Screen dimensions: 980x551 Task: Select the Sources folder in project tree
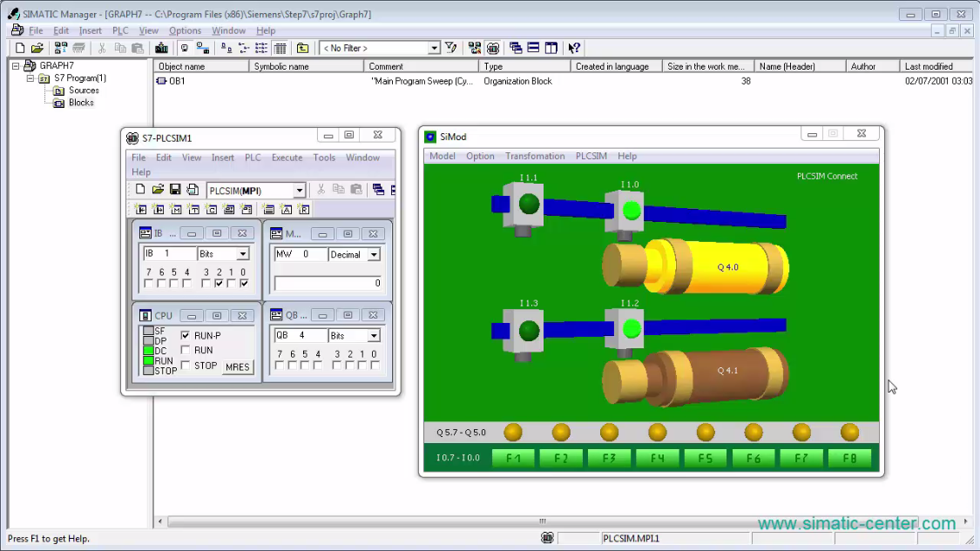click(x=83, y=91)
